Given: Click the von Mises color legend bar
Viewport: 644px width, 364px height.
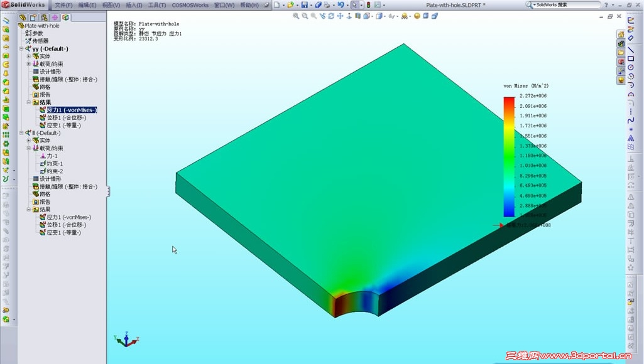Looking at the screenshot, I should point(509,157).
